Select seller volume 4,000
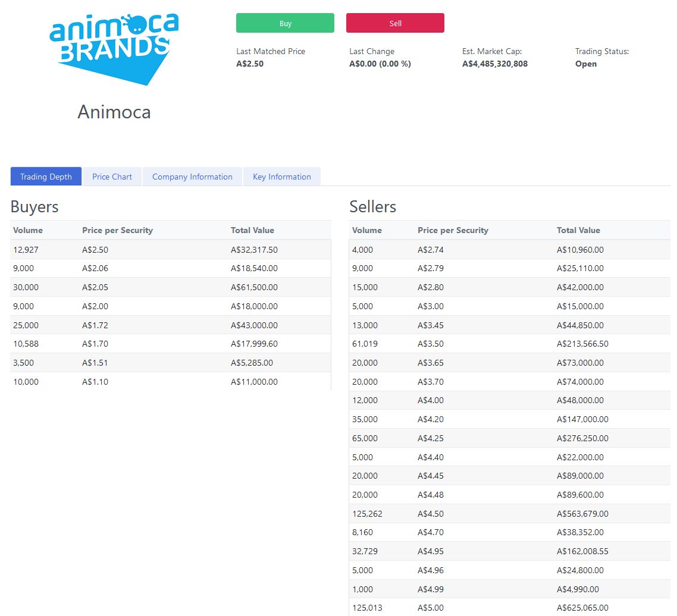 [362, 250]
